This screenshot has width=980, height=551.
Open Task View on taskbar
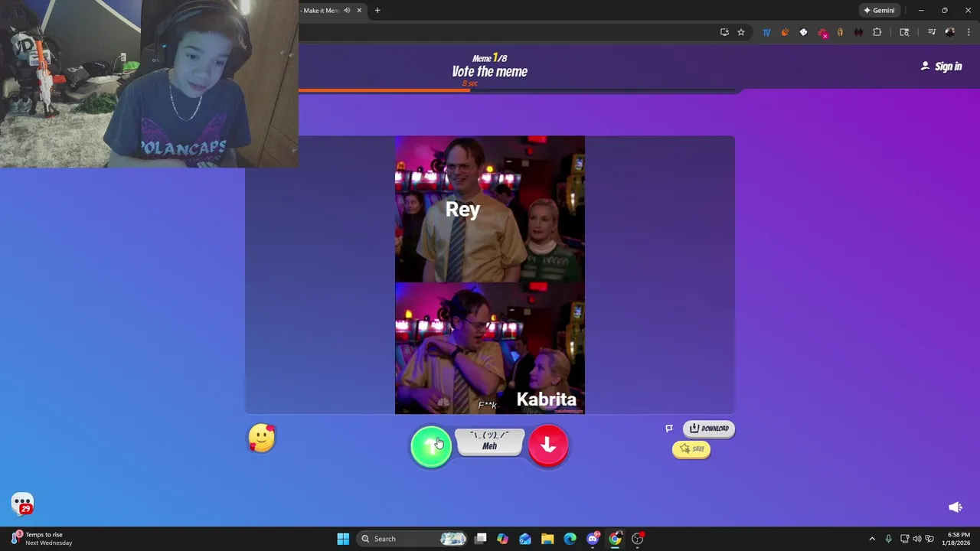tap(480, 539)
